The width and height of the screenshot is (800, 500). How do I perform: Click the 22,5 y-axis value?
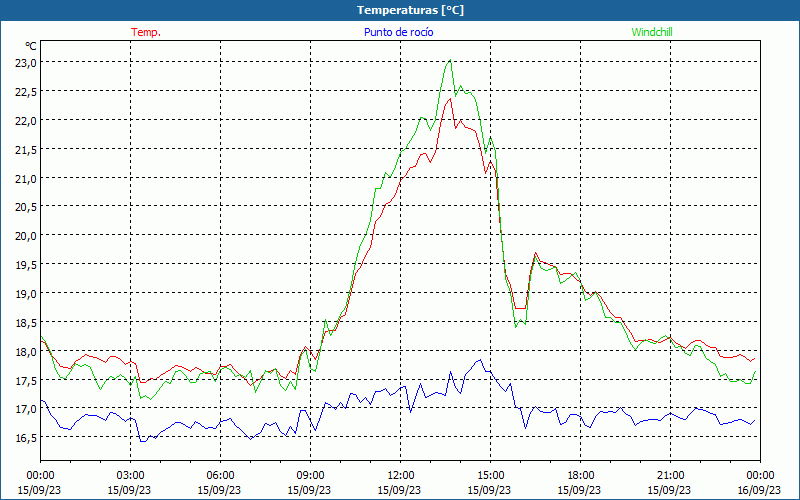(x=27, y=91)
